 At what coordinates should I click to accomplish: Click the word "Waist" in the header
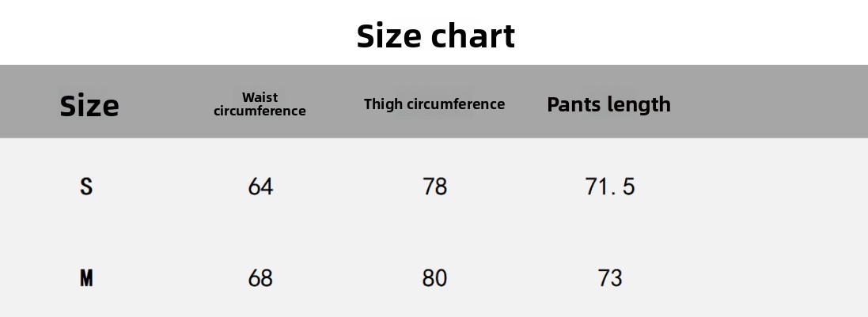point(260,98)
